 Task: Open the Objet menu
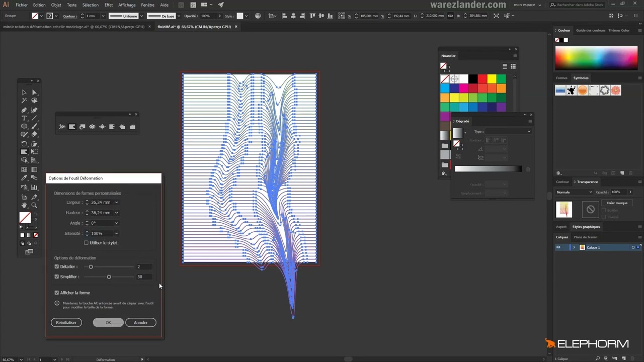tap(56, 5)
